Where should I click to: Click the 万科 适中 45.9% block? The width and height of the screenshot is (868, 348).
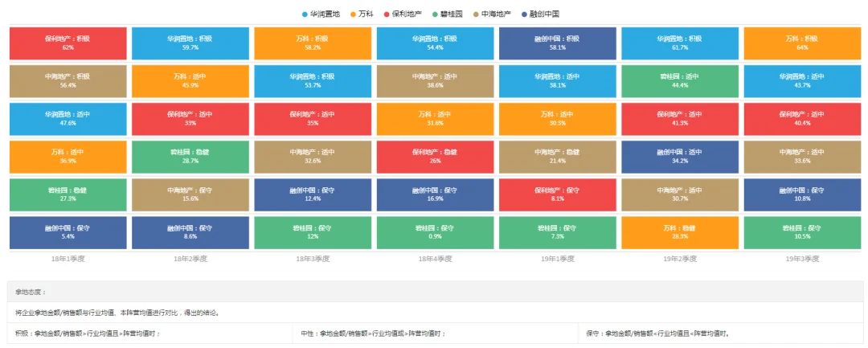(x=190, y=81)
